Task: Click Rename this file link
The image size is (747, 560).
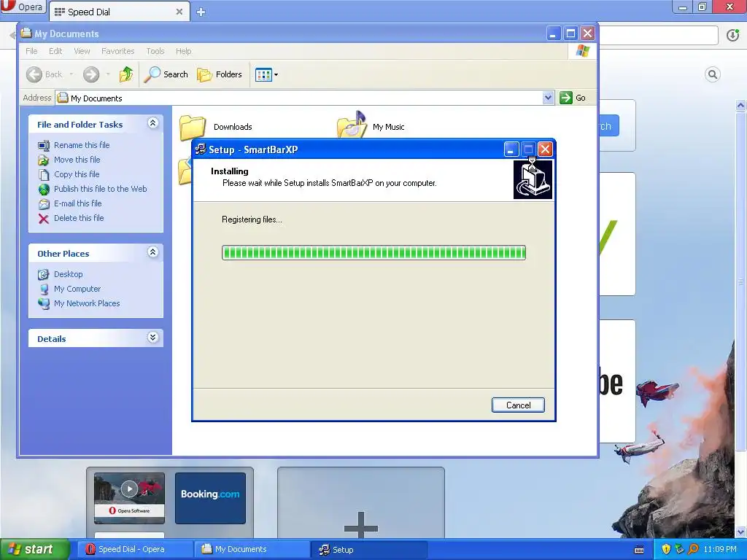Action: point(82,145)
